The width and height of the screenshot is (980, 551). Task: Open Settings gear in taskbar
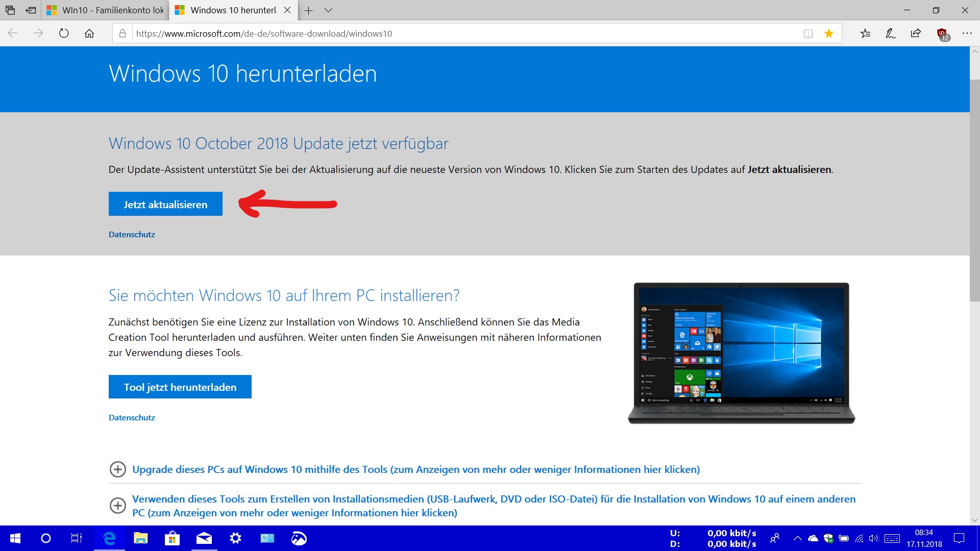coord(235,538)
